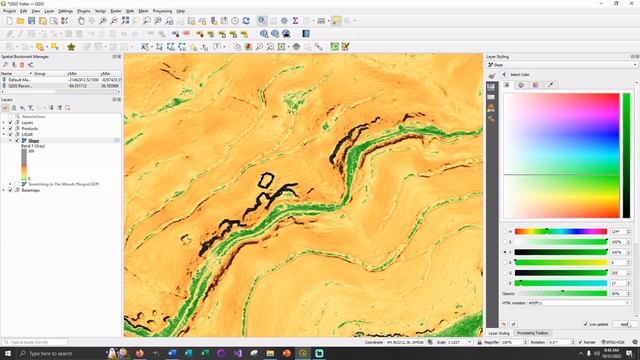The image size is (640, 360).
Task: Click back arrow beside Select Color
Action: [504, 75]
